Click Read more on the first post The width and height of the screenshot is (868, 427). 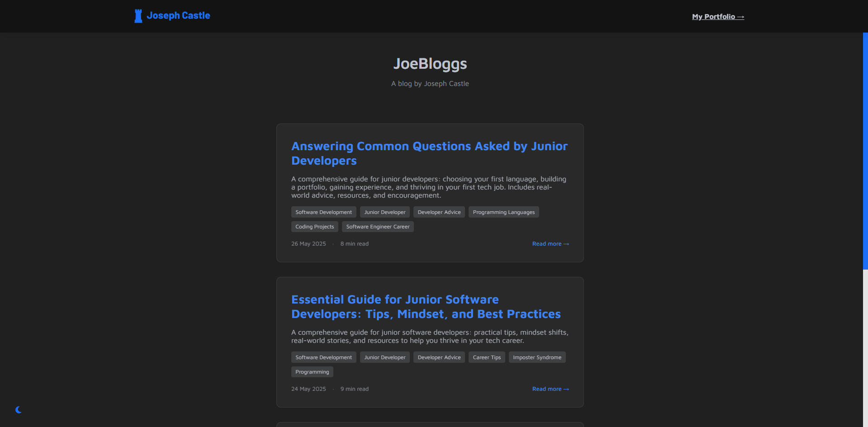click(550, 243)
